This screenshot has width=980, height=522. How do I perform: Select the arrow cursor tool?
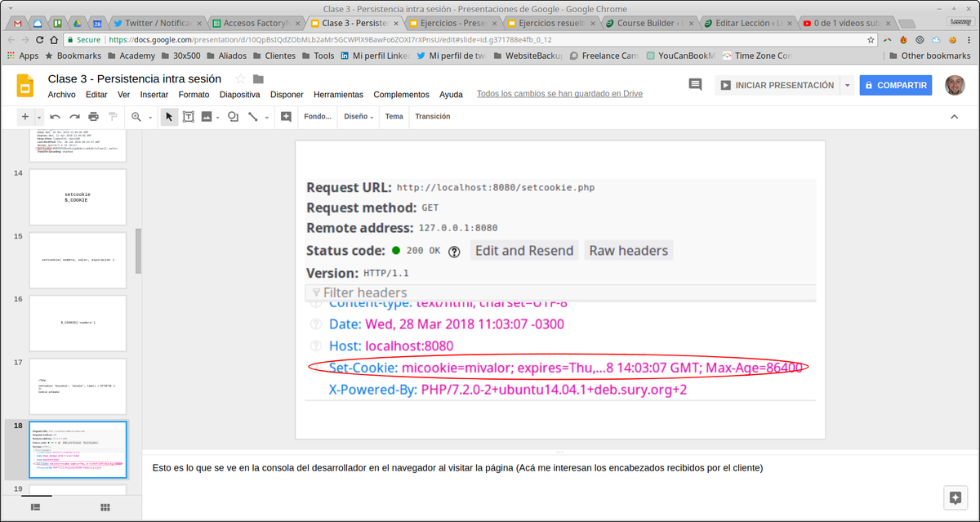[x=169, y=117]
